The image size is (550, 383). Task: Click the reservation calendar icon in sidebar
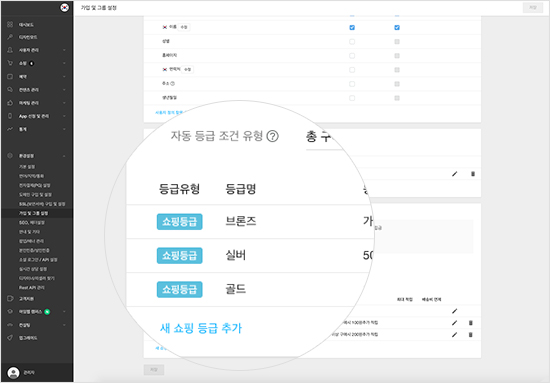tap(10, 76)
